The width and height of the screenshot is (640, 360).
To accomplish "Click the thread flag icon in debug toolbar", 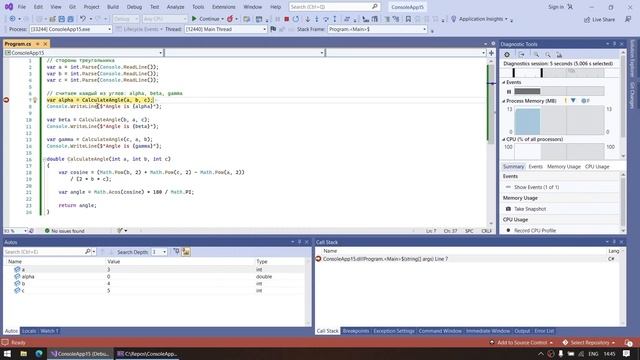I will 273,29.
